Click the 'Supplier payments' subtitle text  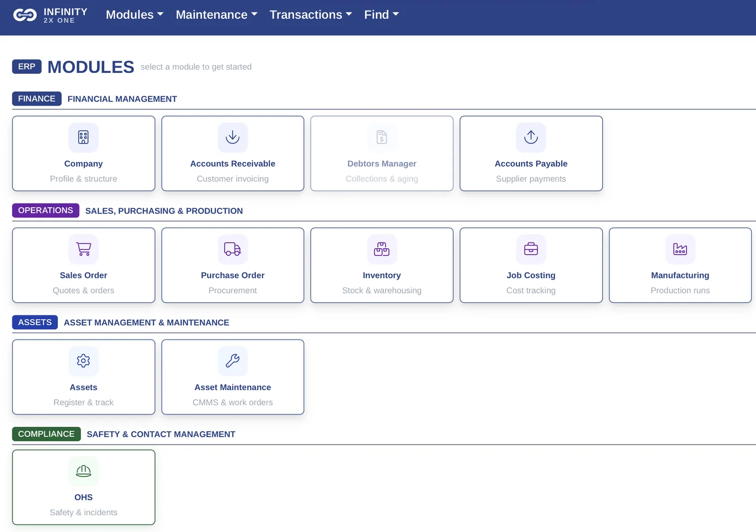(x=531, y=179)
